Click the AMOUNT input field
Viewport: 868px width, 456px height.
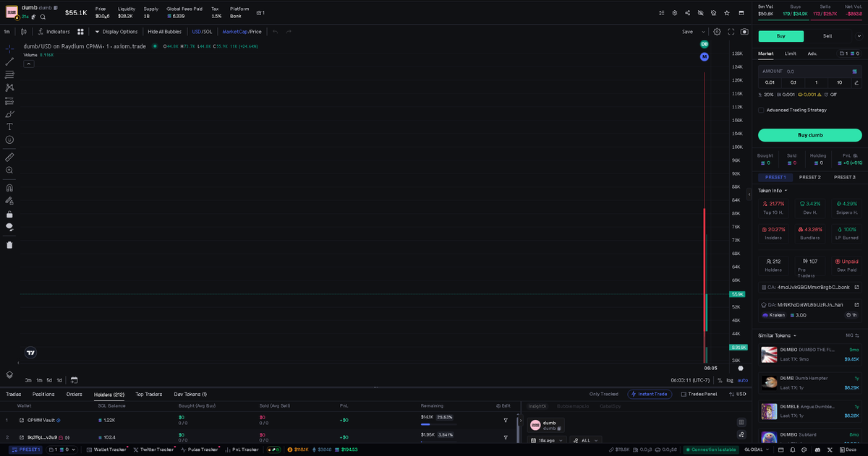coord(810,72)
